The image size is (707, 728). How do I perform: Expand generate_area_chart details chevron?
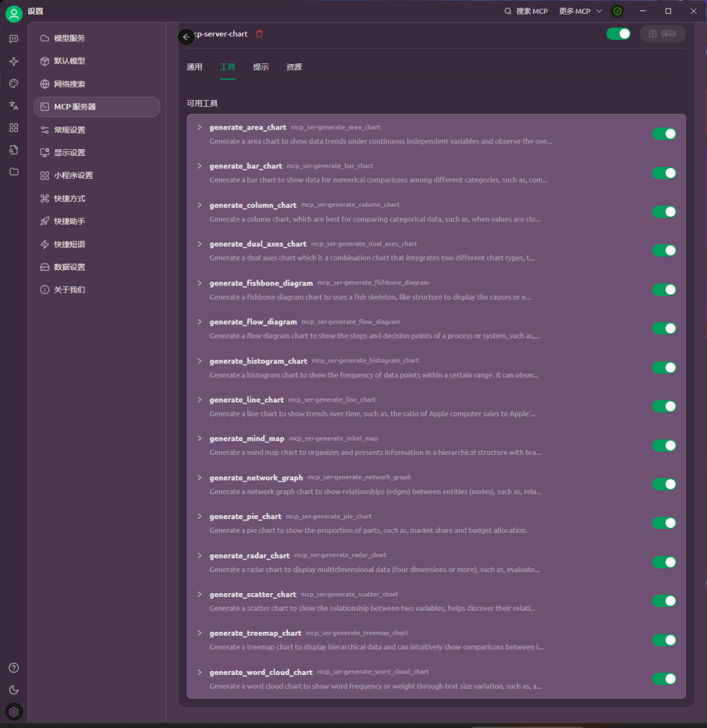pyautogui.click(x=200, y=127)
